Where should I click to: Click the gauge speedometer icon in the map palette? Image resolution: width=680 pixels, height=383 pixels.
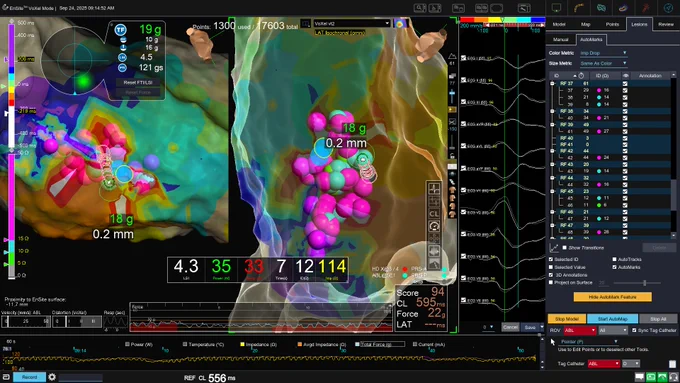(434, 226)
